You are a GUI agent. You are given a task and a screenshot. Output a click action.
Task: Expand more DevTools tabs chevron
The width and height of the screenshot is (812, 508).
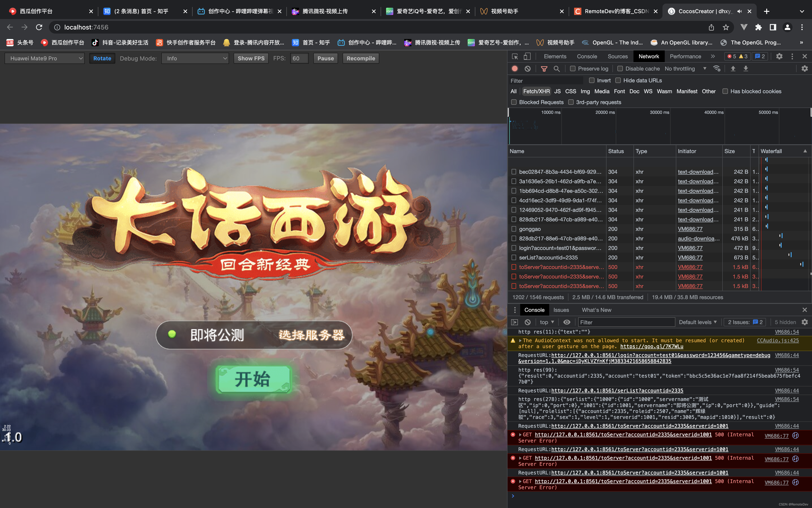(x=713, y=56)
